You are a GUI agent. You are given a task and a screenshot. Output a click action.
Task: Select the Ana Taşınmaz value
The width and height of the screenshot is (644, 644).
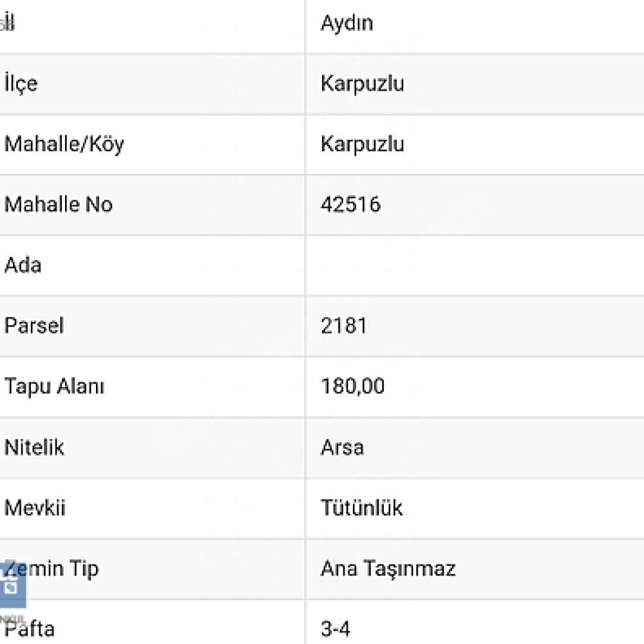388,569
